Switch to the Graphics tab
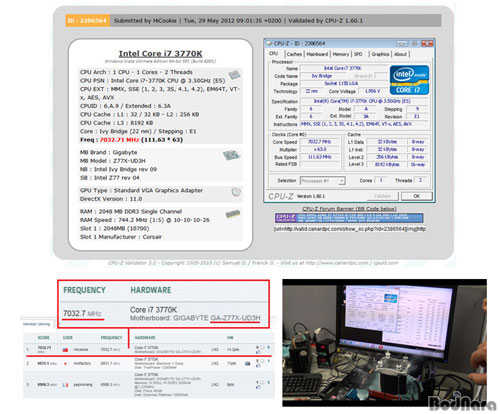 tap(380, 54)
